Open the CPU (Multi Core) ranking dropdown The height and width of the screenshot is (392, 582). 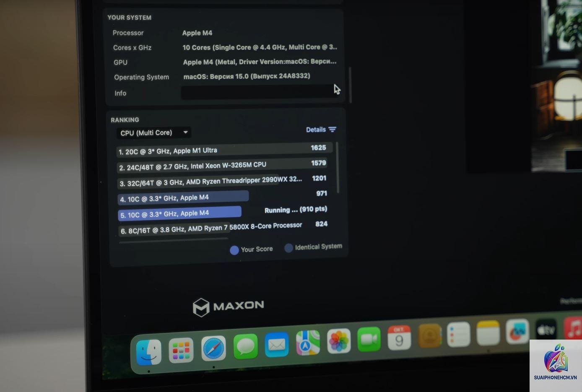(x=154, y=133)
